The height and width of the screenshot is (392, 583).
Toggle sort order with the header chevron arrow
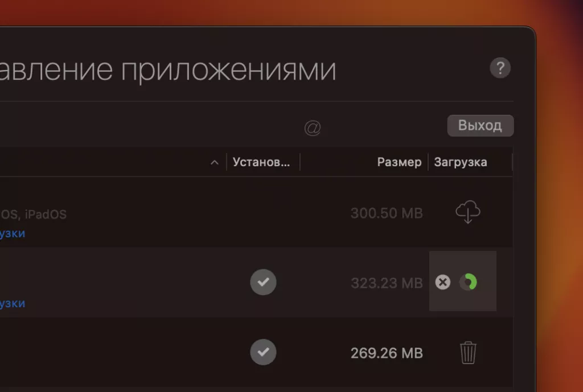tap(215, 162)
